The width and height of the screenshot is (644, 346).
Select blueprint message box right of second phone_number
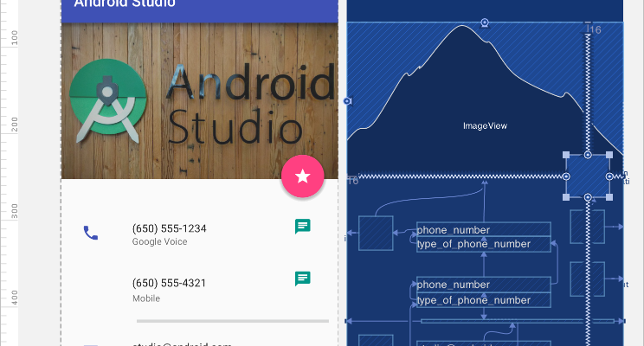pyautogui.click(x=588, y=279)
